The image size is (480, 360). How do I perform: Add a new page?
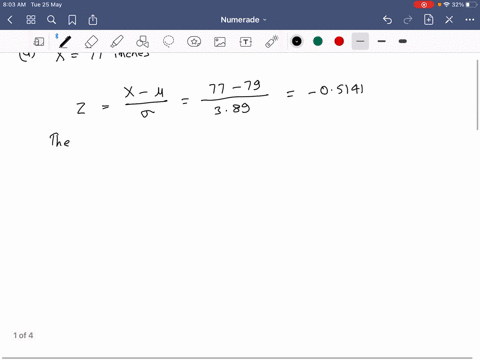[428, 20]
